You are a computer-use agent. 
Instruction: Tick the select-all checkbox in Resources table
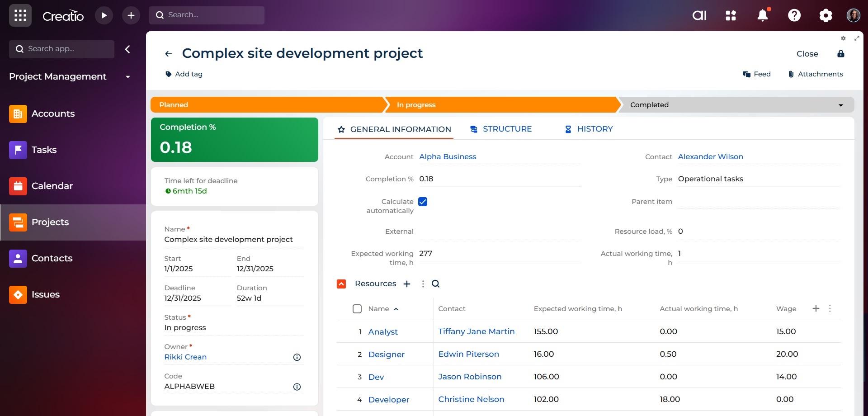[357, 309]
